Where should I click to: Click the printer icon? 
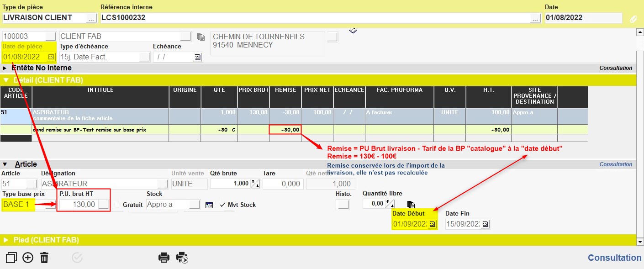point(164,258)
